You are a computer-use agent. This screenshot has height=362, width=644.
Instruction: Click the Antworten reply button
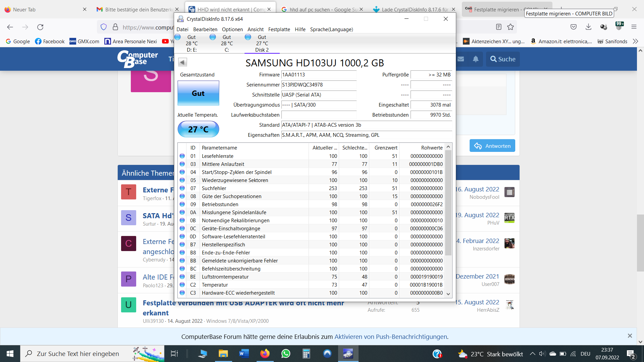[492, 146]
